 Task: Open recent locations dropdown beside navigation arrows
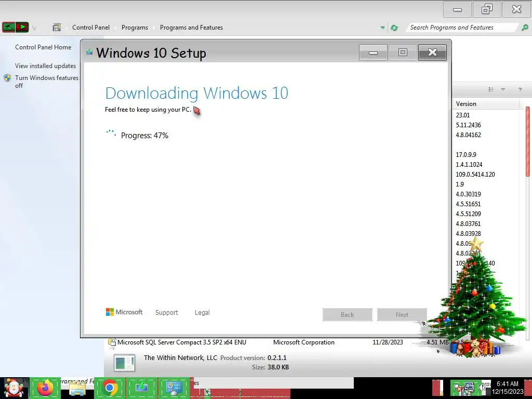click(x=34, y=28)
